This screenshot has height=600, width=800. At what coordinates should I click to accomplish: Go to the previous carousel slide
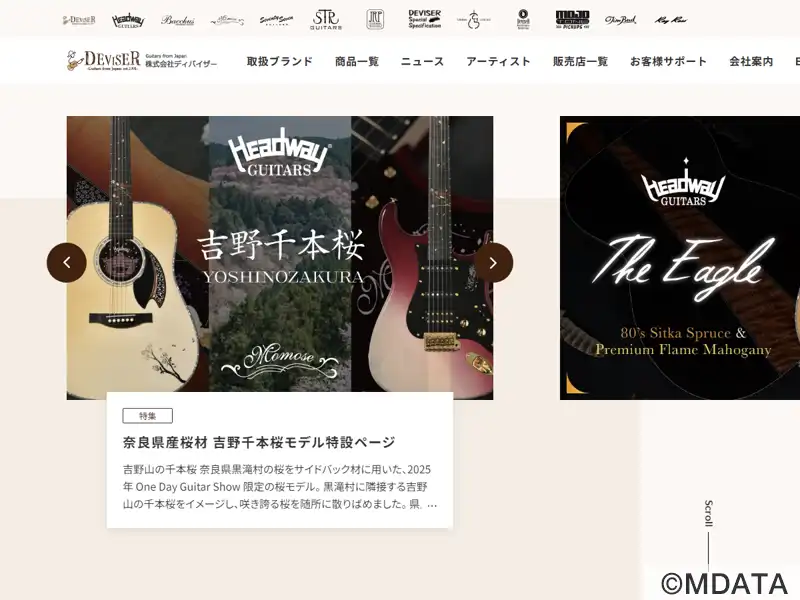67,263
